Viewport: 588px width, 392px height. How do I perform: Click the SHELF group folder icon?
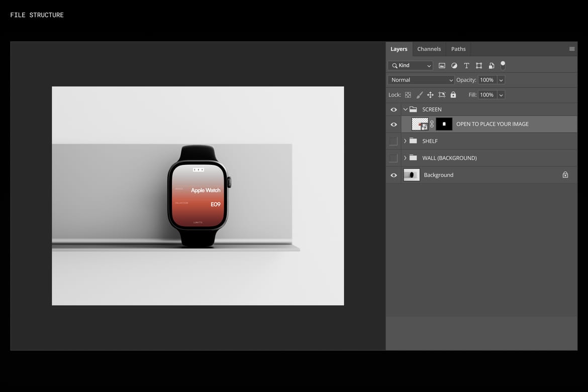click(x=413, y=141)
